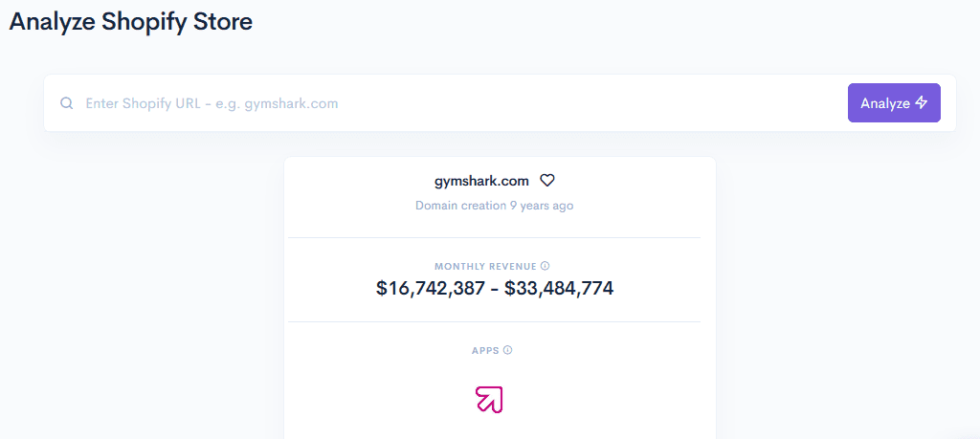Click the gymshark.com example placeholder text
This screenshot has height=439, width=980.
291,103
